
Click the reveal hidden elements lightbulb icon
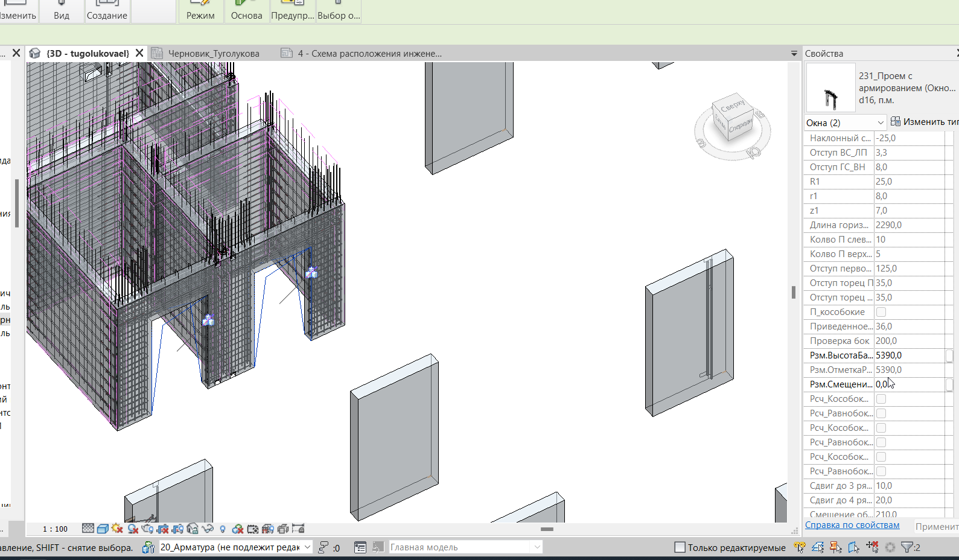(x=223, y=529)
